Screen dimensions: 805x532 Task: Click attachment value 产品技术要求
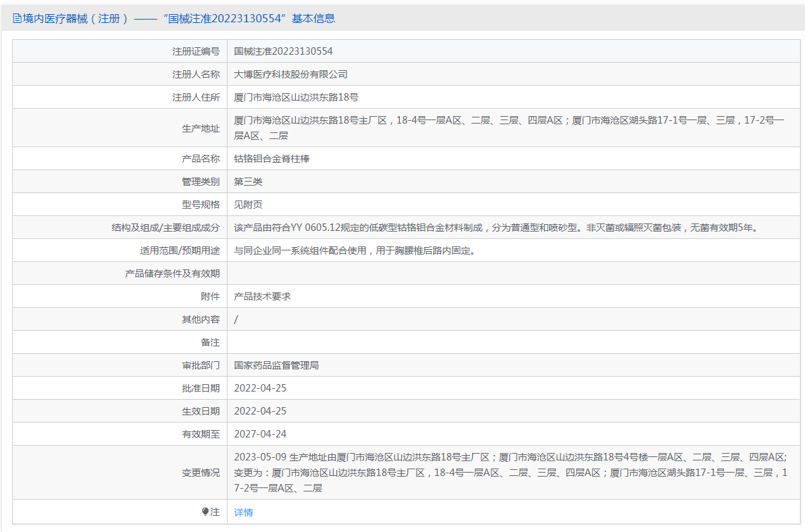click(262, 296)
